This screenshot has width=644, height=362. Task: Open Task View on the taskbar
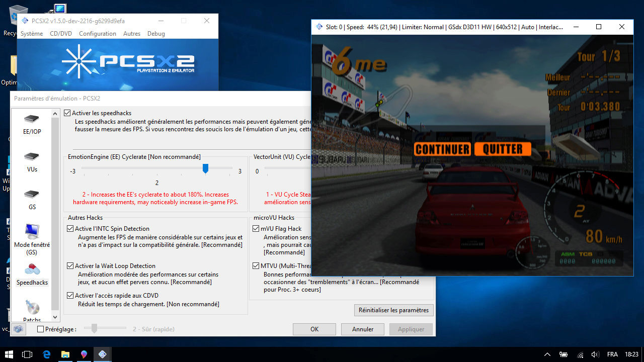tap(28, 354)
